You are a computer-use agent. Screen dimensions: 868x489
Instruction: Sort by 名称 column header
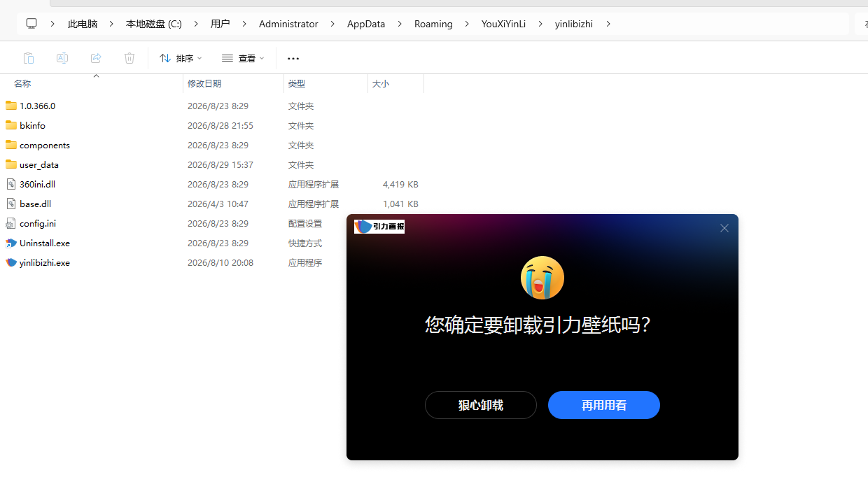pos(22,83)
